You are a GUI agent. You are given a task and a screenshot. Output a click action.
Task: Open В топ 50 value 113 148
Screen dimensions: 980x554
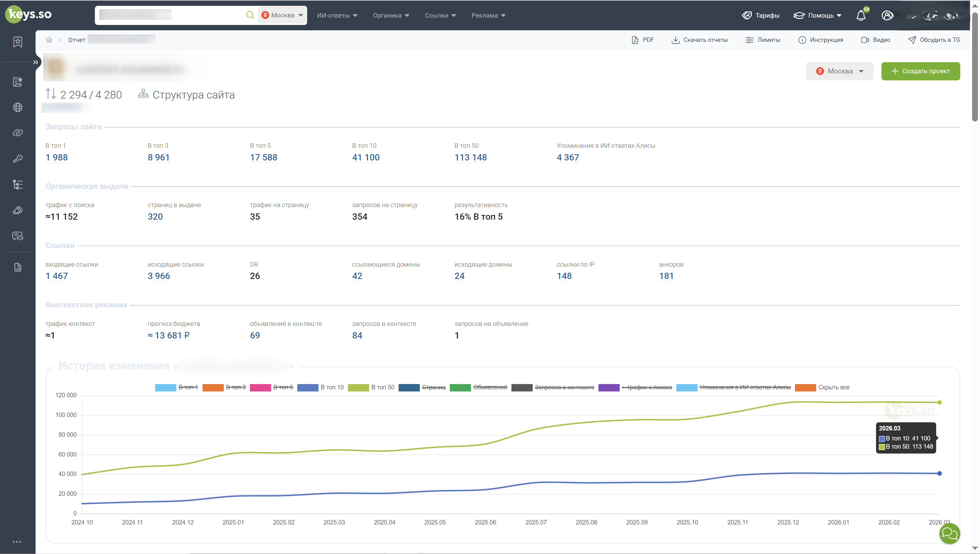point(471,158)
